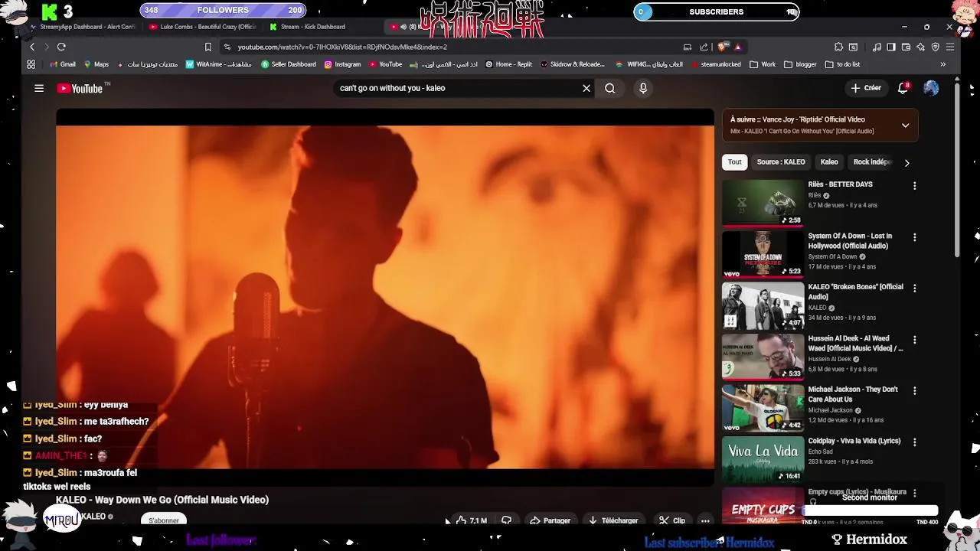Open options for Rilès - BETTER DAYS
980x551 pixels.
[x=914, y=186]
